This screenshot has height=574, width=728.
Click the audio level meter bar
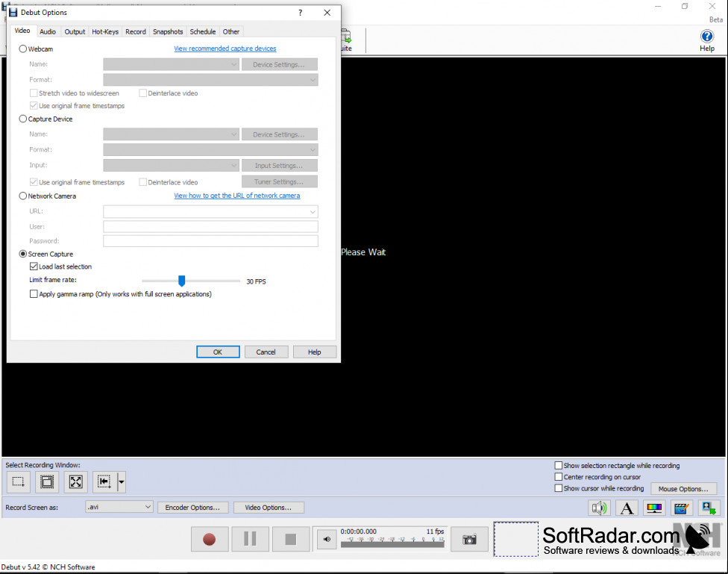click(x=392, y=545)
